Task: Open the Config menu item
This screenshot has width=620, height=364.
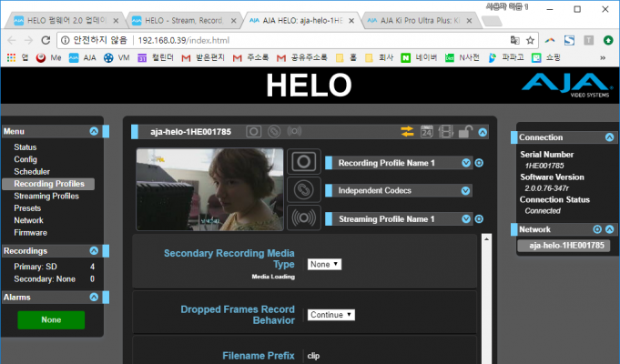Action: coord(25,159)
